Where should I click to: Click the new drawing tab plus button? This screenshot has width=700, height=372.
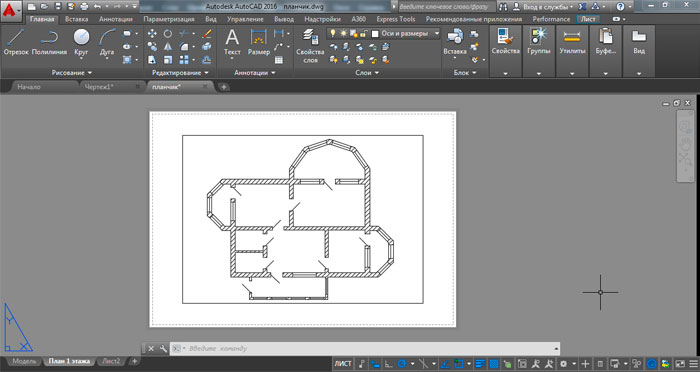click(x=224, y=87)
